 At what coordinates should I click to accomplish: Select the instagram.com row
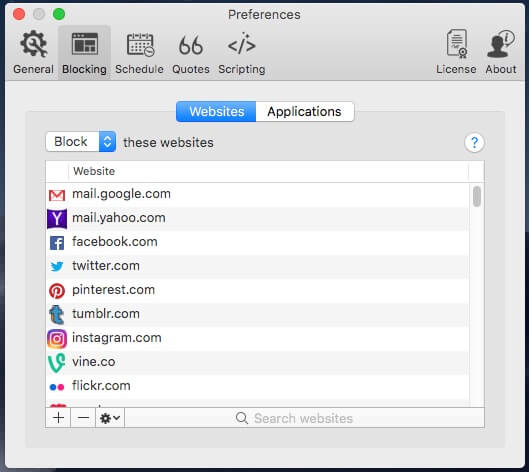tap(257, 338)
